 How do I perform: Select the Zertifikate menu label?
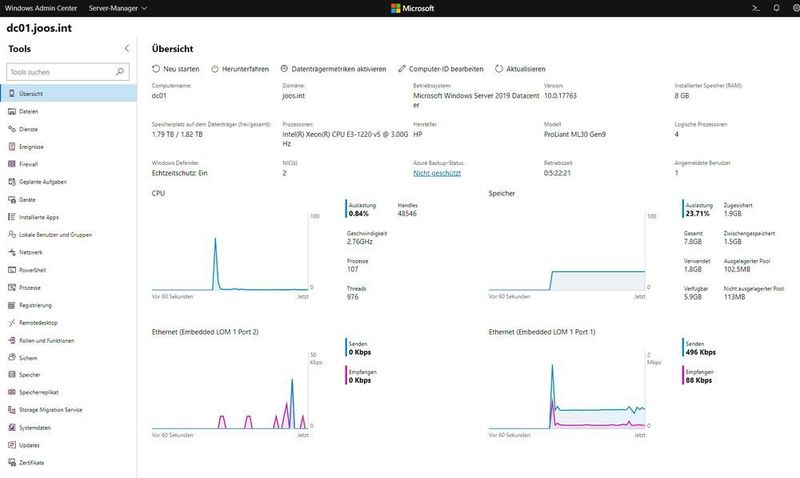pyautogui.click(x=32, y=463)
